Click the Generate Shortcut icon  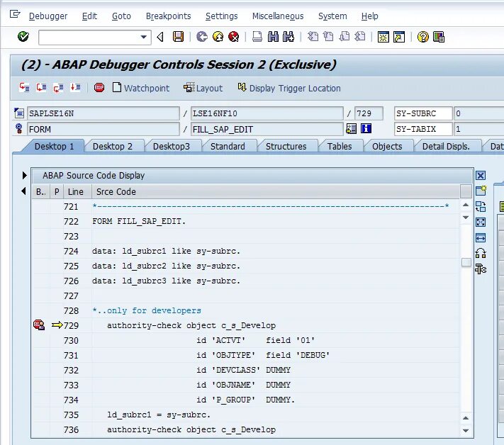399,37
